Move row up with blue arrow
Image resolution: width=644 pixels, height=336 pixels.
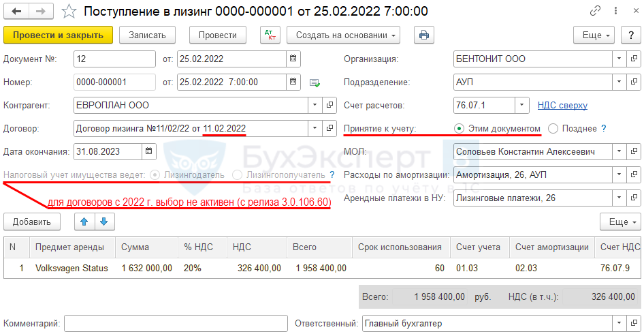(x=84, y=222)
